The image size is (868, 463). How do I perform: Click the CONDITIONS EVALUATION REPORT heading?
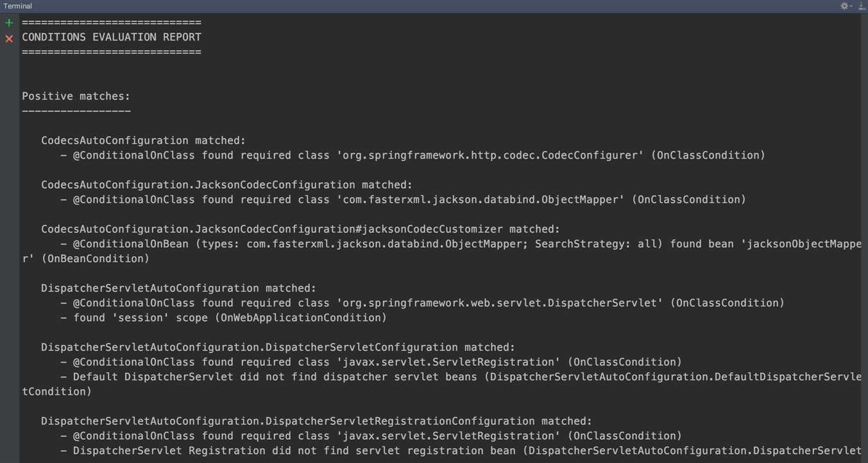(x=112, y=37)
